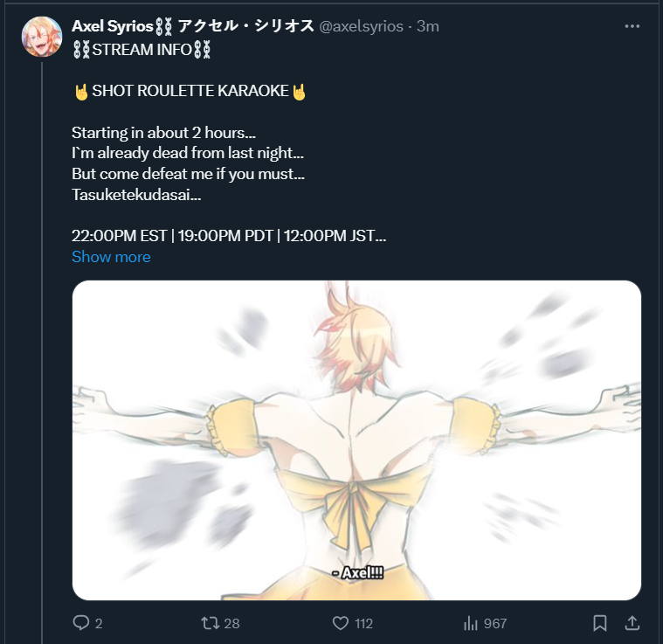Screen dimensions: 663x644
Task: Click the 28 reposts count
Action: pyautogui.click(x=231, y=623)
